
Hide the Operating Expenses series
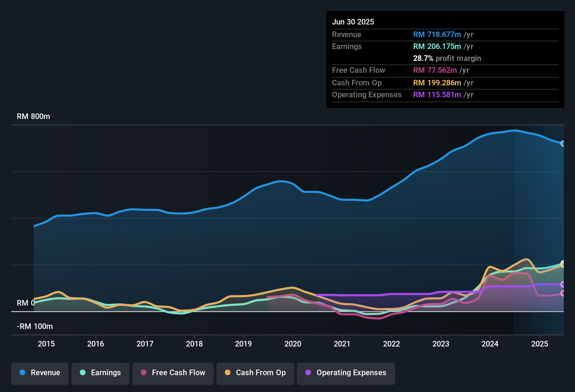346,373
